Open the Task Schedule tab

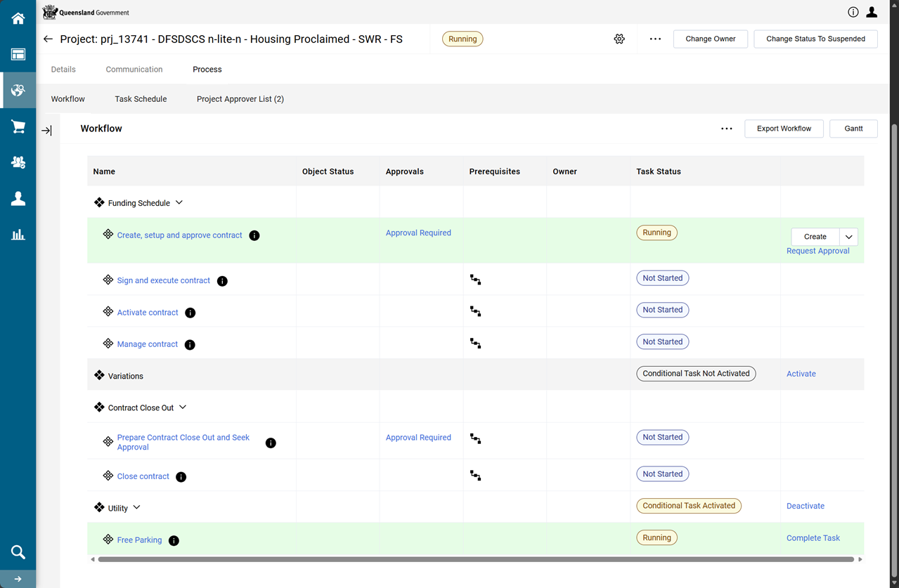click(x=141, y=99)
